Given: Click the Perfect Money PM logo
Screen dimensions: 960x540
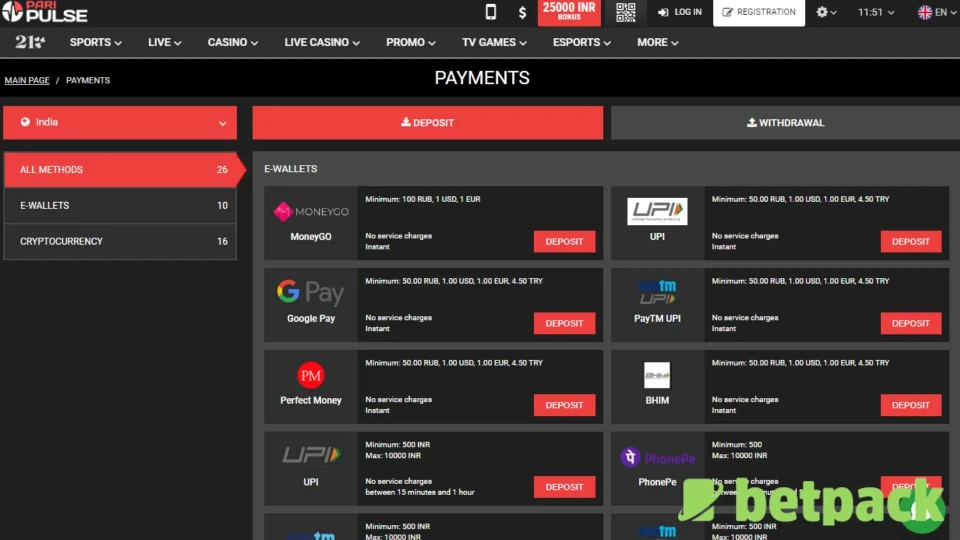Looking at the screenshot, I should (310, 375).
